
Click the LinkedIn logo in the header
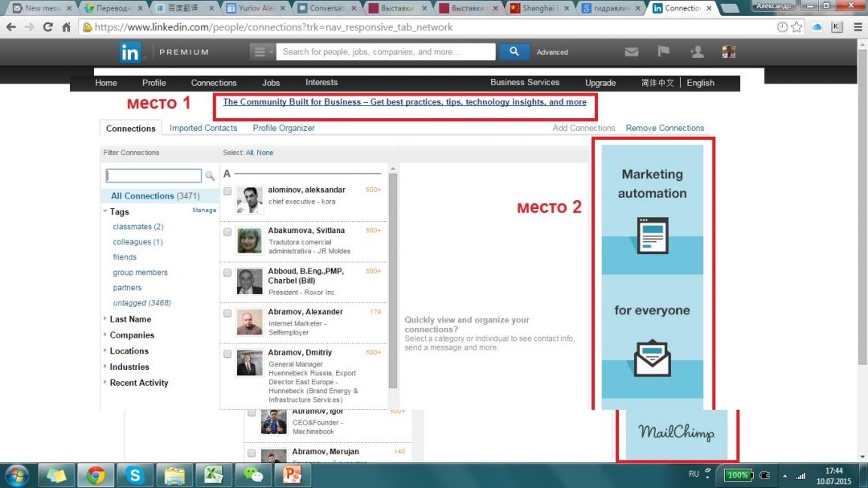pos(130,52)
